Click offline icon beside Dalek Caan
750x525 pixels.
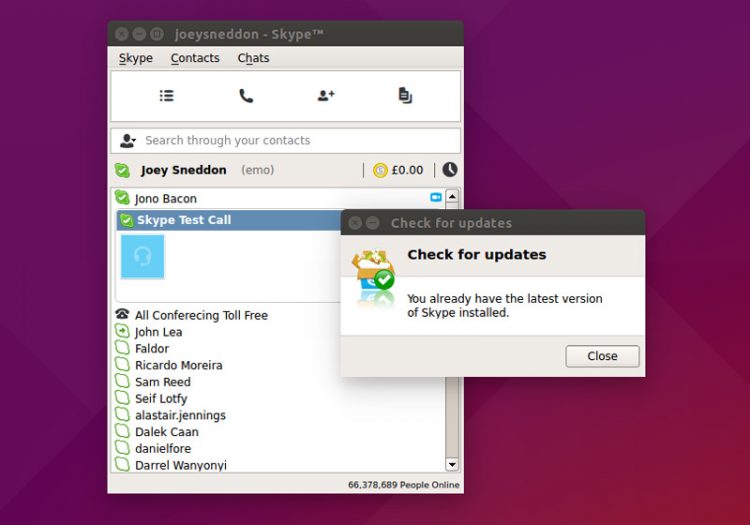point(122,431)
